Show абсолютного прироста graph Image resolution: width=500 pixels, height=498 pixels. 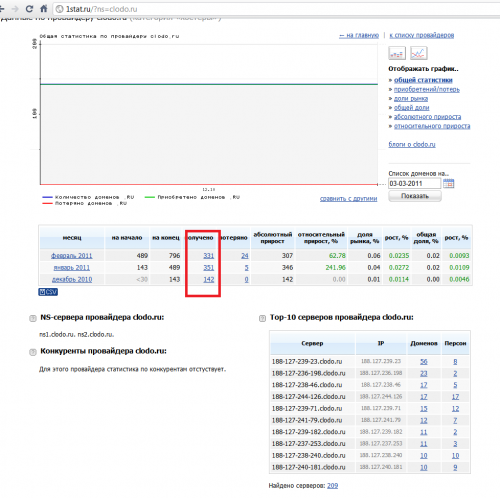point(427,117)
